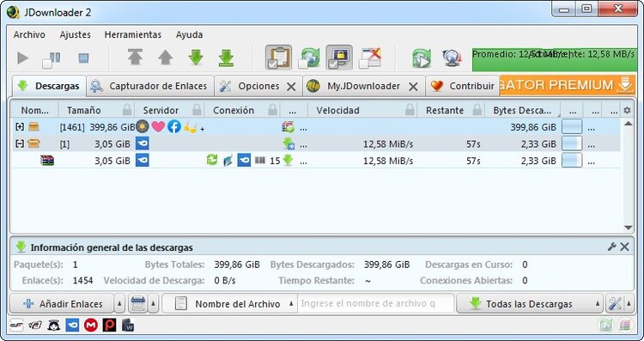Screen dimensions: 644x341
Task: Move selection up with gray arrow
Action: click(165, 58)
